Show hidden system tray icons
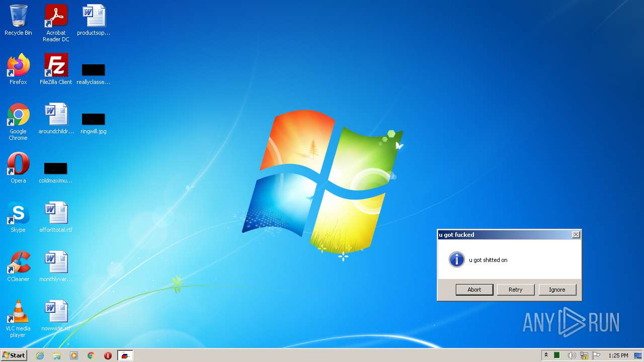This screenshot has height=362, width=644. pos(546,355)
